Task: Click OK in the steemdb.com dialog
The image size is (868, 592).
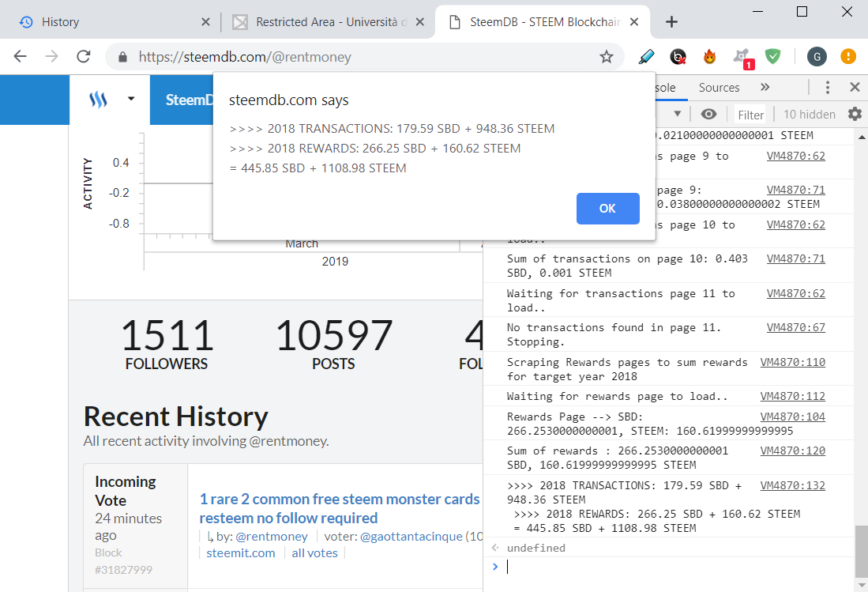Action: (x=608, y=208)
